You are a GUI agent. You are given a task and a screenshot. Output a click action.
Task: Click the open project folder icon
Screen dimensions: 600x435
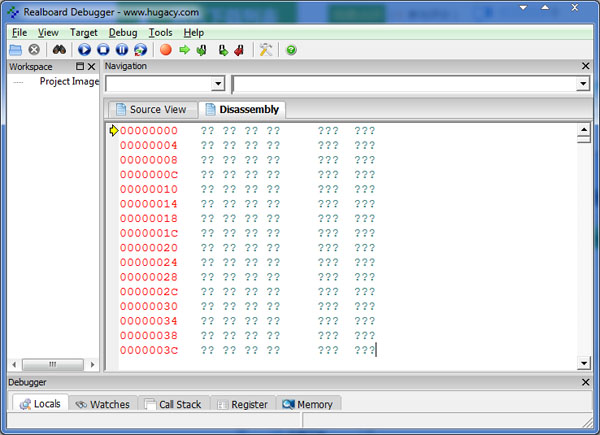[x=15, y=49]
